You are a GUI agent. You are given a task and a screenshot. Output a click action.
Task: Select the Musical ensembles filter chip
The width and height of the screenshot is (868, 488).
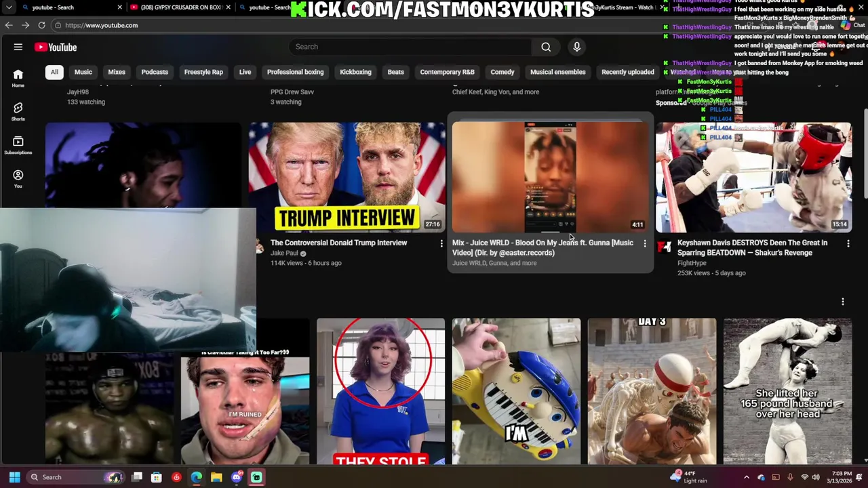click(x=558, y=72)
